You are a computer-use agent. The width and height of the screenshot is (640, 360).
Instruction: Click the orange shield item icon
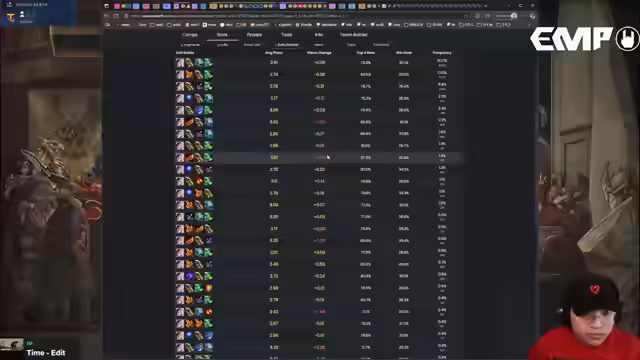point(209,288)
